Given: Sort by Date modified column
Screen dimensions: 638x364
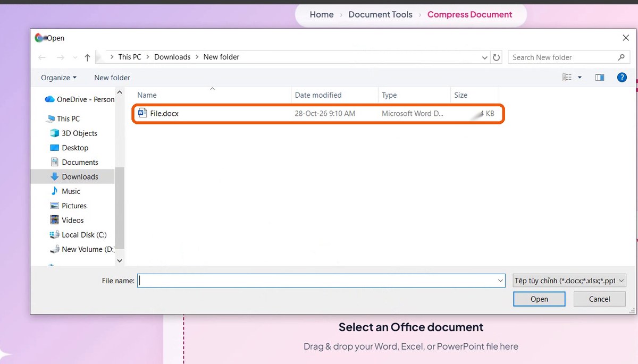Looking at the screenshot, I should [318, 95].
